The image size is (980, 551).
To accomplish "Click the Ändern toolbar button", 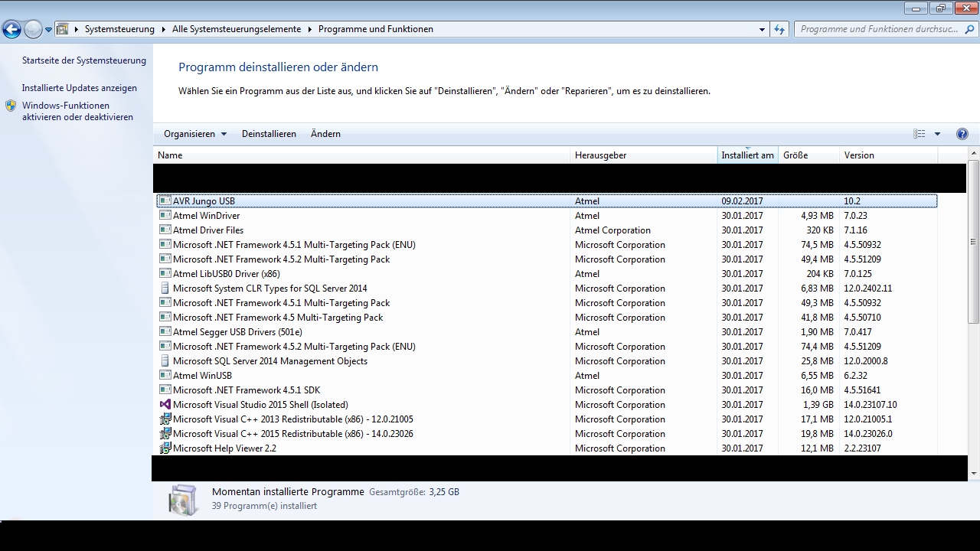I will click(325, 134).
